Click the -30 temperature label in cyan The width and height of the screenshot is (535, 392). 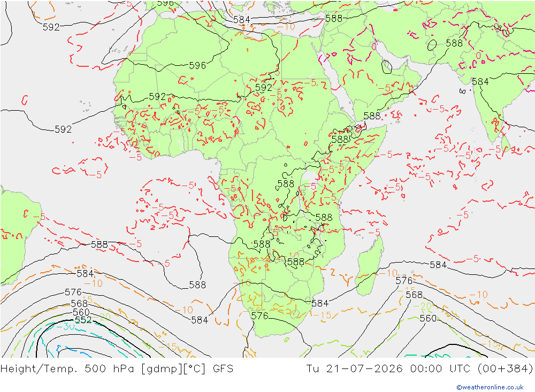pyautogui.click(x=65, y=327)
